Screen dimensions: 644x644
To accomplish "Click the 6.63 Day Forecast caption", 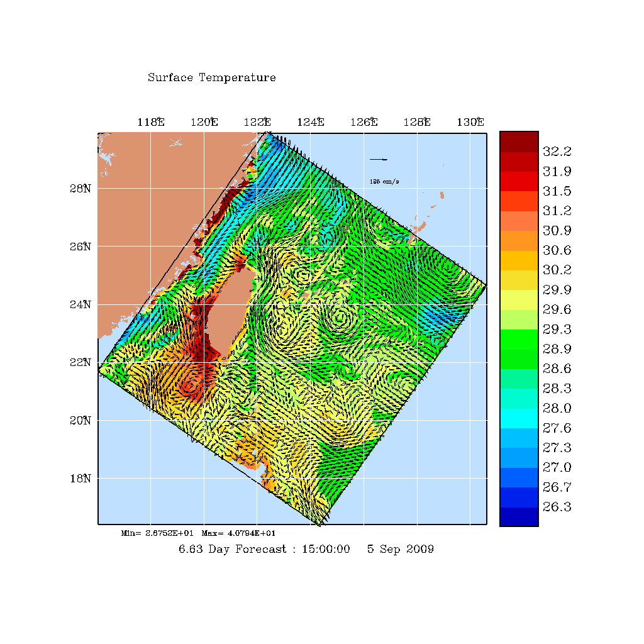I will (x=264, y=549).
